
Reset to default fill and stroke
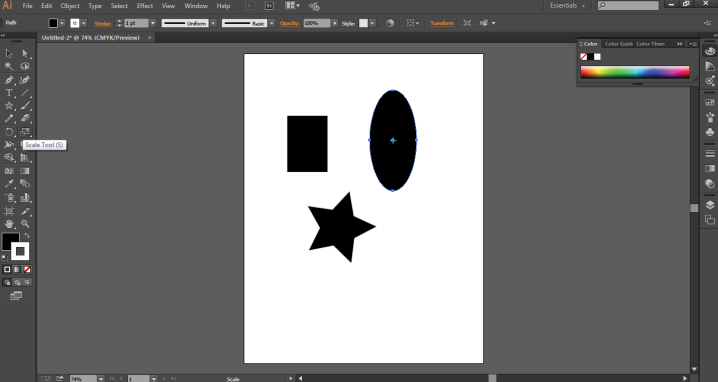click(x=5, y=257)
